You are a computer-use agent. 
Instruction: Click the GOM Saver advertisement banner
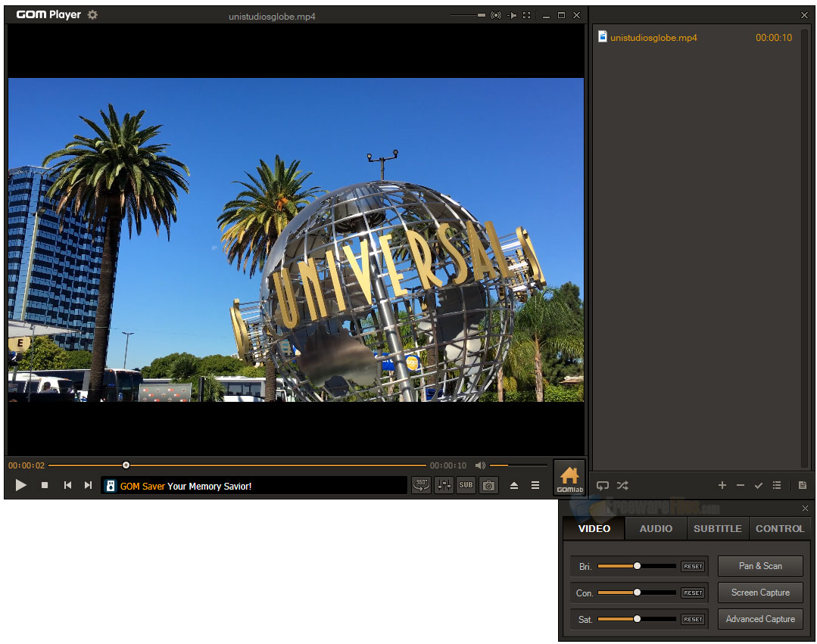click(254, 486)
